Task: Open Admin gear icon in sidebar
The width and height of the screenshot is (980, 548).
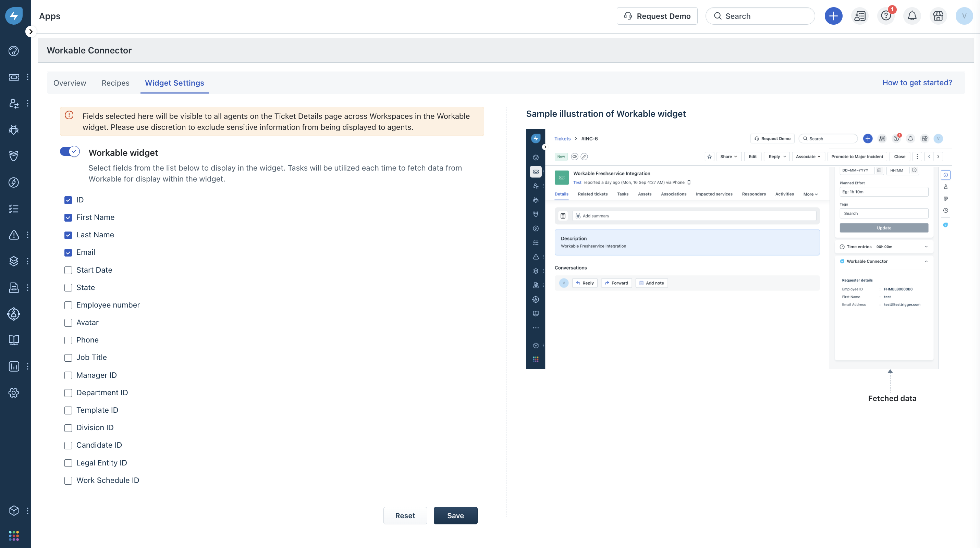Action: (14, 393)
